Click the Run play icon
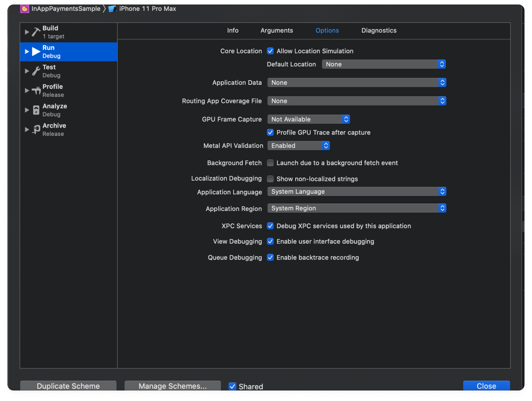532x401 pixels. [36, 51]
